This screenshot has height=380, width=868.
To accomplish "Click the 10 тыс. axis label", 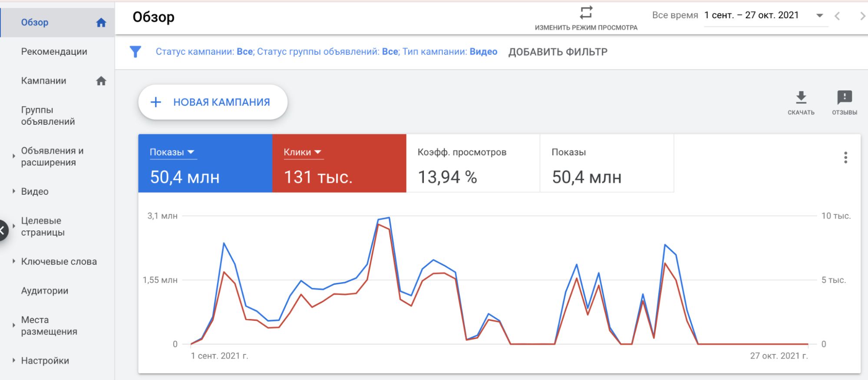I will pyautogui.click(x=836, y=216).
